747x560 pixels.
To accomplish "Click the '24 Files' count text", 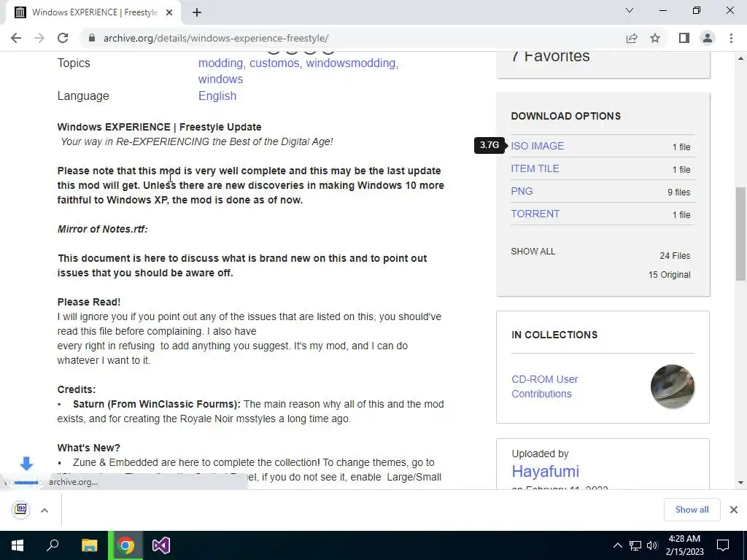I will coord(675,256).
